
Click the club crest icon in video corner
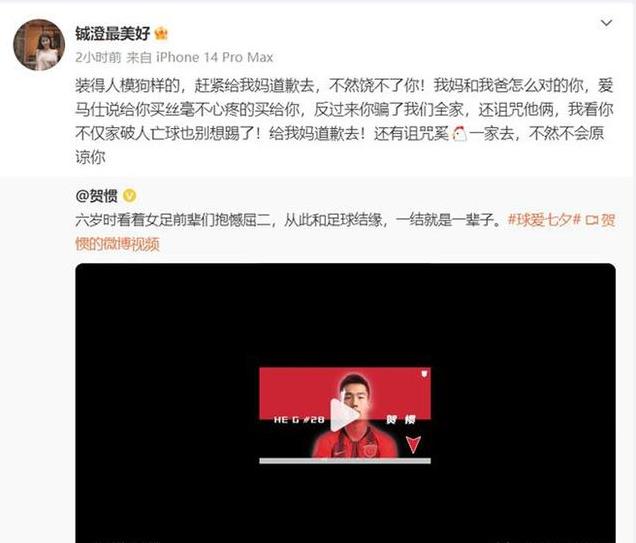[x=424, y=373]
